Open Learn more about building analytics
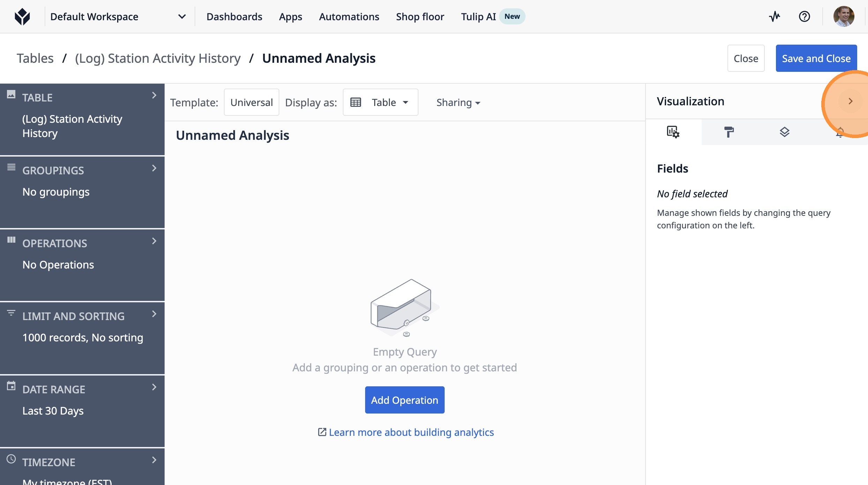This screenshot has height=485, width=868. (x=411, y=432)
